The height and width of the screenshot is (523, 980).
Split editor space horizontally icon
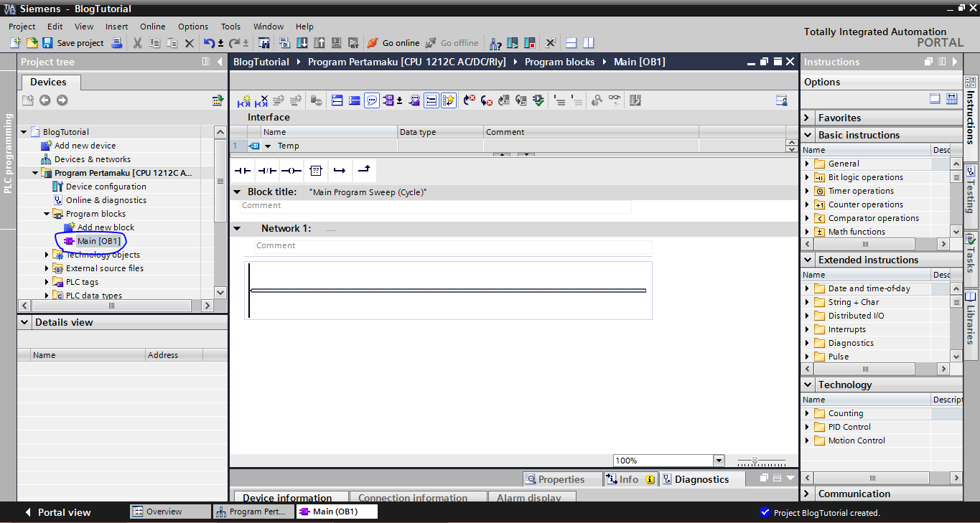coord(571,43)
